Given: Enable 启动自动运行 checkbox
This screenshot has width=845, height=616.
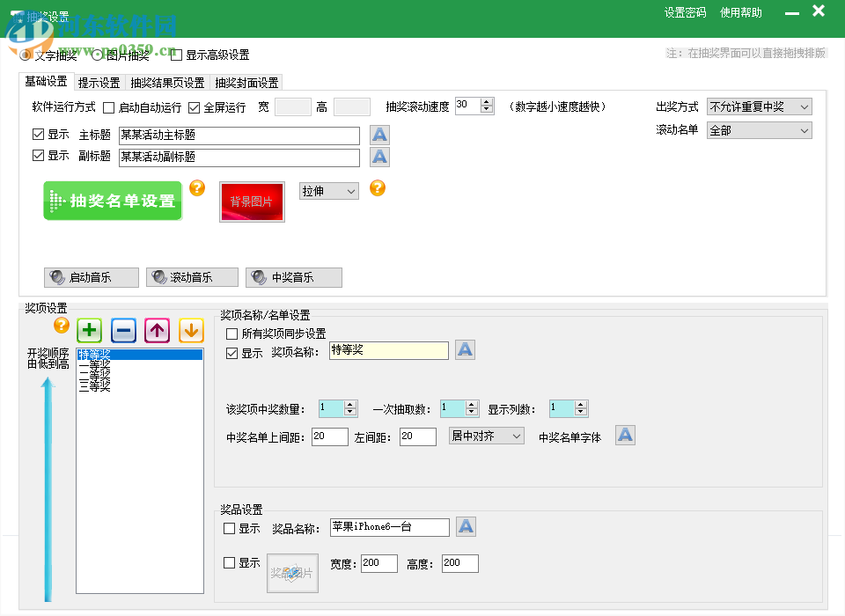Looking at the screenshot, I should click(x=109, y=106).
